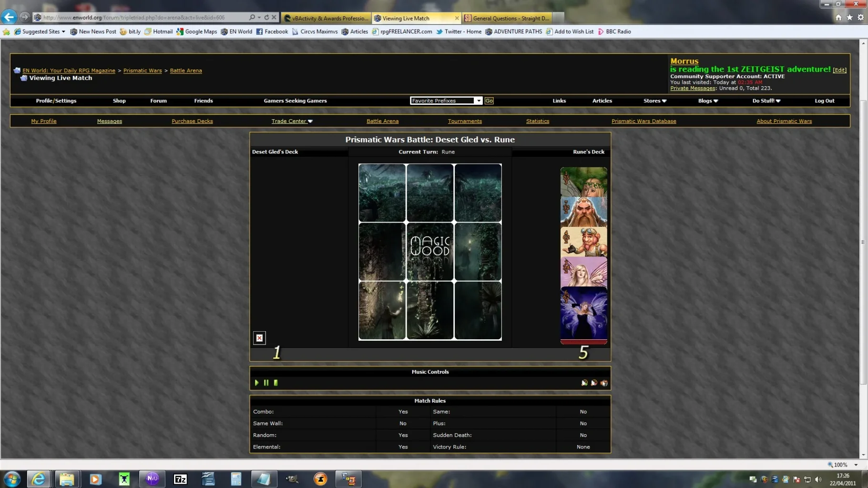Expand the Blogs menu
Image resolution: width=868 pixels, height=488 pixels.
point(708,101)
